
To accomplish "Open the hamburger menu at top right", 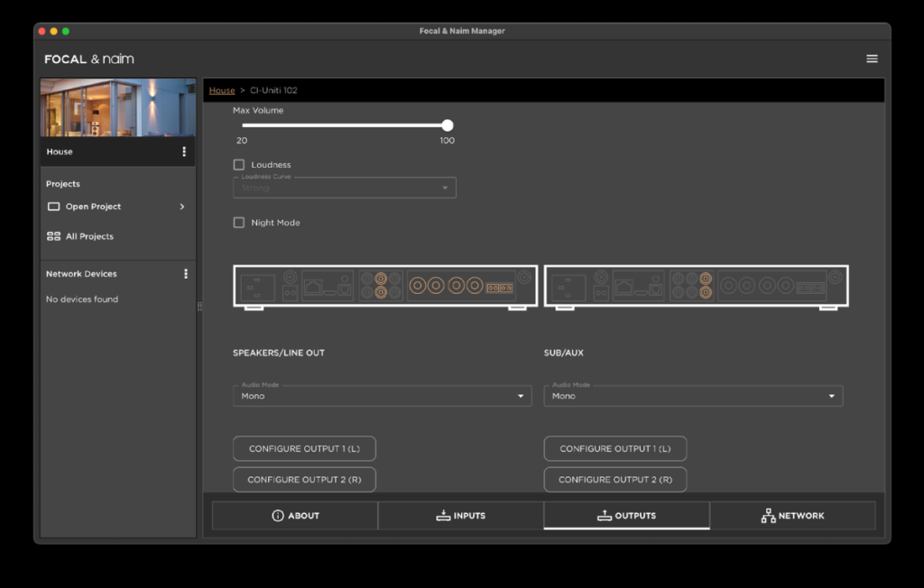I will (x=872, y=59).
